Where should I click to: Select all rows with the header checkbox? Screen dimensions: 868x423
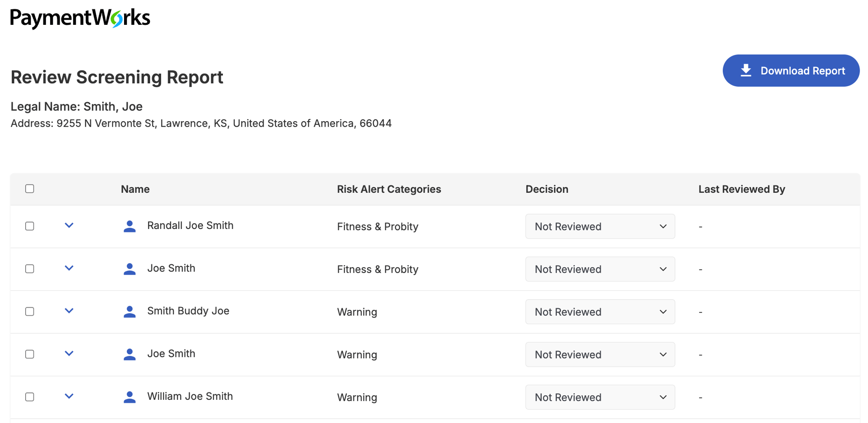tap(29, 189)
